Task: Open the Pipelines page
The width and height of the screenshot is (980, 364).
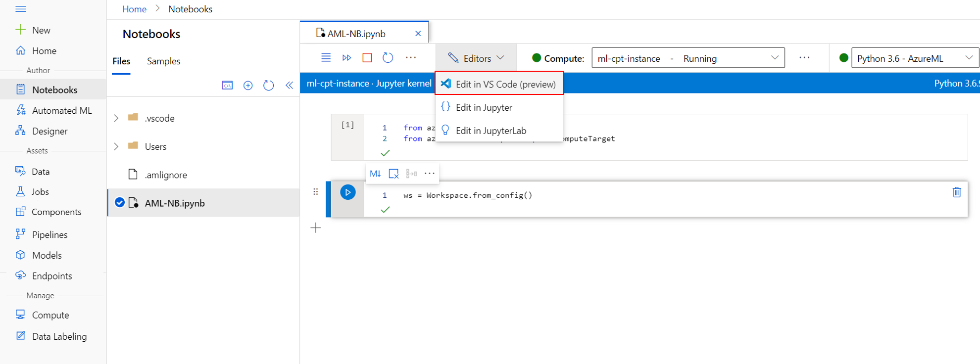Action: 42,234
